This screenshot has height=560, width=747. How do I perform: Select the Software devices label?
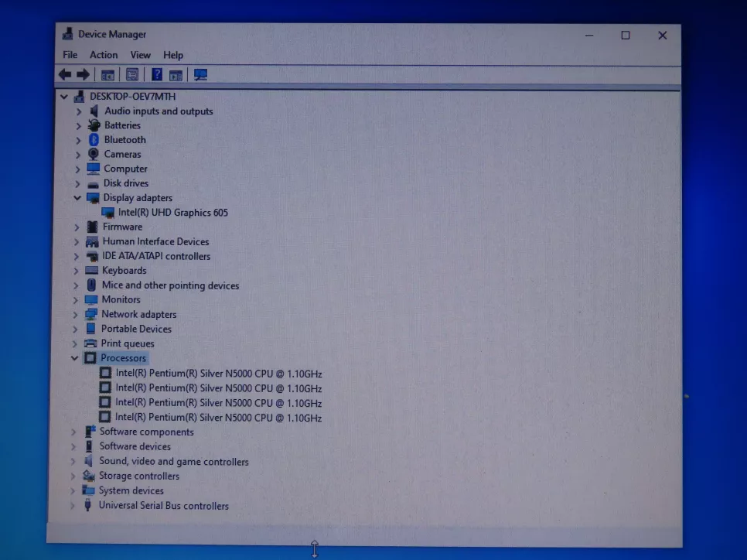[x=135, y=446]
